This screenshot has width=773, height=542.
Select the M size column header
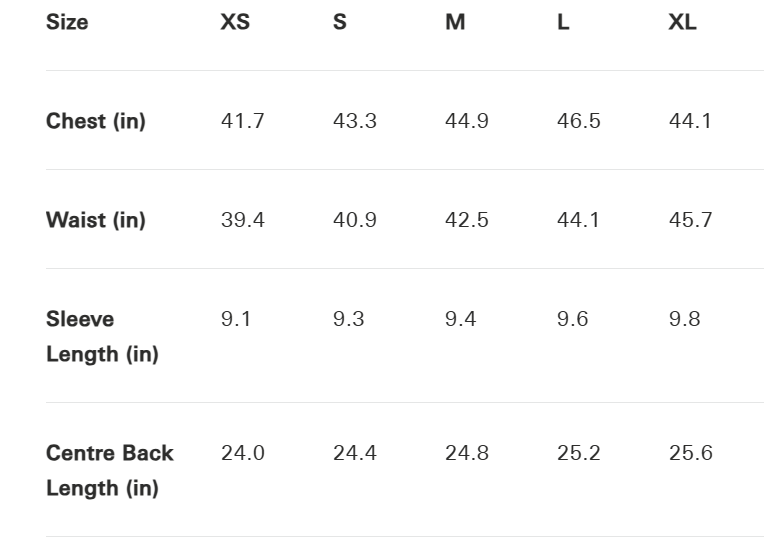pyautogui.click(x=455, y=22)
